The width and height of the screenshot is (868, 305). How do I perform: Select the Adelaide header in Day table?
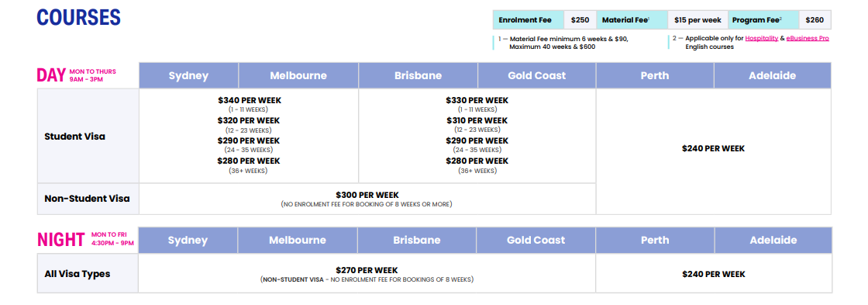[x=772, y=75]
